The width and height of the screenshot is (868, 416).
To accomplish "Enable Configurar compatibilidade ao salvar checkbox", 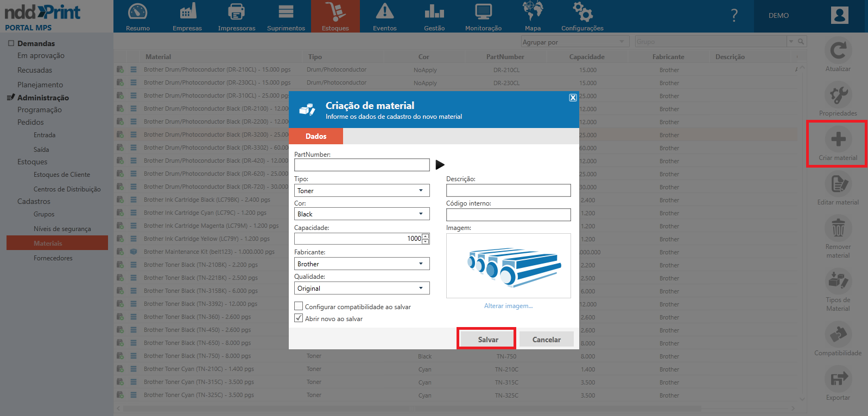I will [299, 306].
